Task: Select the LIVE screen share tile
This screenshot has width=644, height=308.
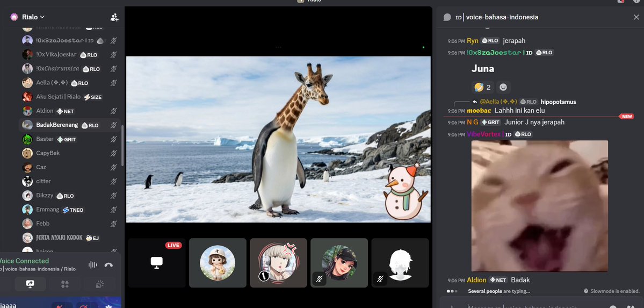Action: pyautogui.click(x=156, y=263)
